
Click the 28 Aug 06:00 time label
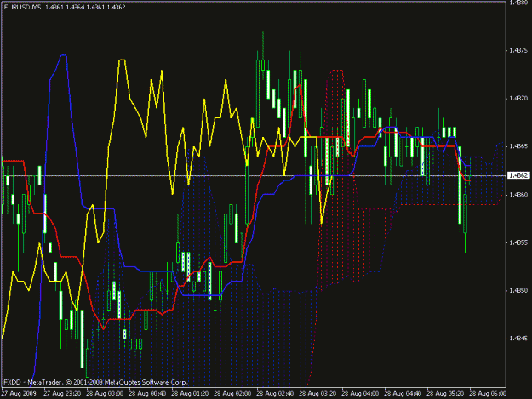click(x=488, y=394)
